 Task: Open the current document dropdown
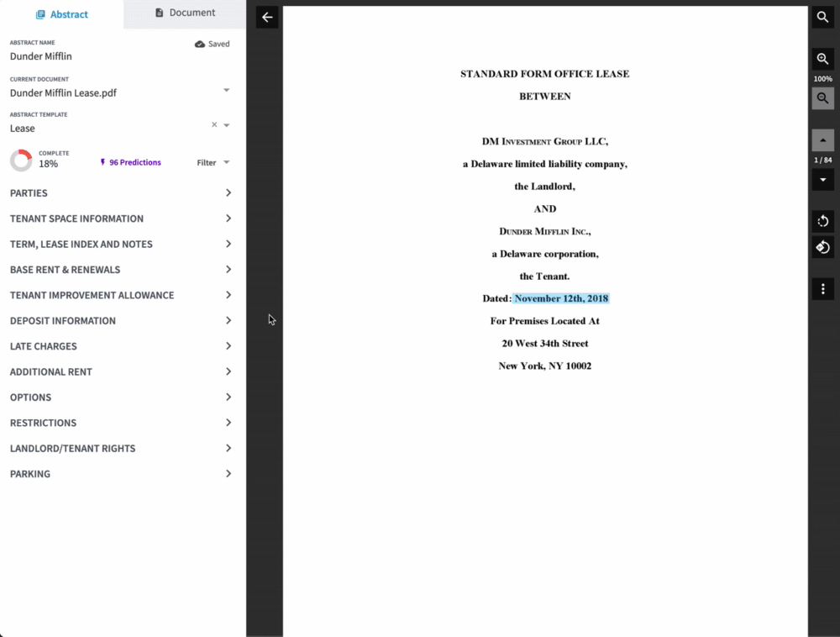(226, 90)
